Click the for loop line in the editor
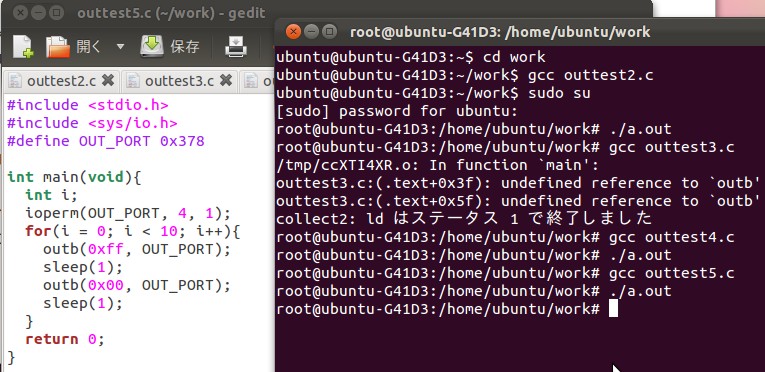Viewport: 765px width, 372px height. pyautogui.click(x=133, y=230)
